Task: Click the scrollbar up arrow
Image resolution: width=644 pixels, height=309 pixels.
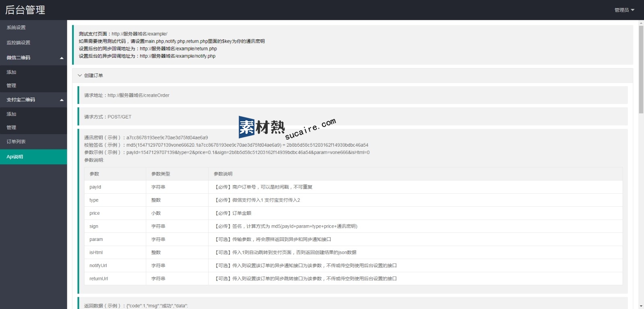Action: pyautogui.click(x=641, y=23)
